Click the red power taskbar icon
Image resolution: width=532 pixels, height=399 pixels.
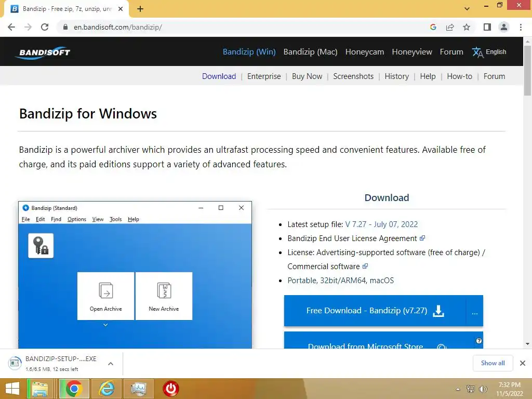click(x=170, y=389)
